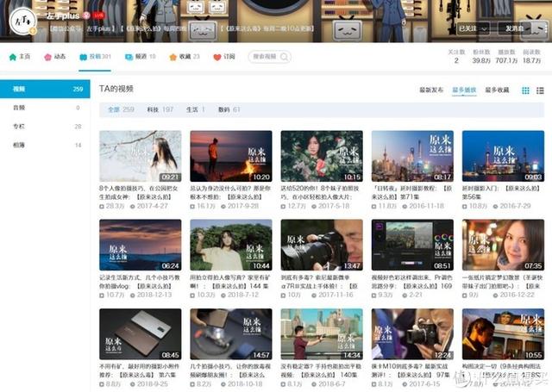Open video title dated 2017-4-27
552x392 pixels.
click(x=139, y=193)
